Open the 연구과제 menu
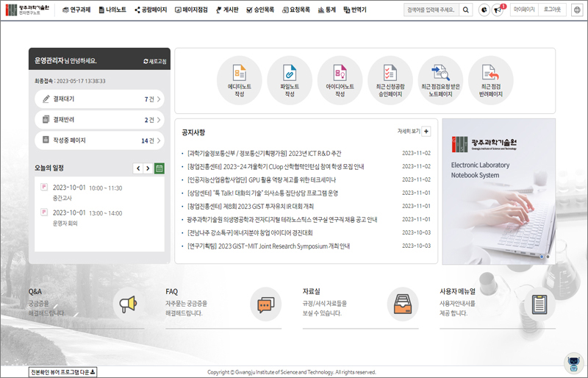Viewport: 588px width, 378px height. pos(76,10)
